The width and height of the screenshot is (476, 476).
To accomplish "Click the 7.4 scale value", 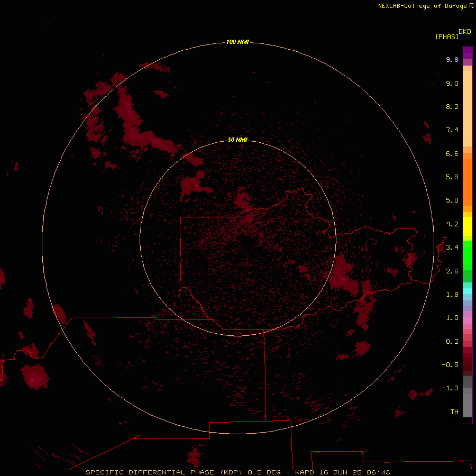I will click(x=452, y=130).
